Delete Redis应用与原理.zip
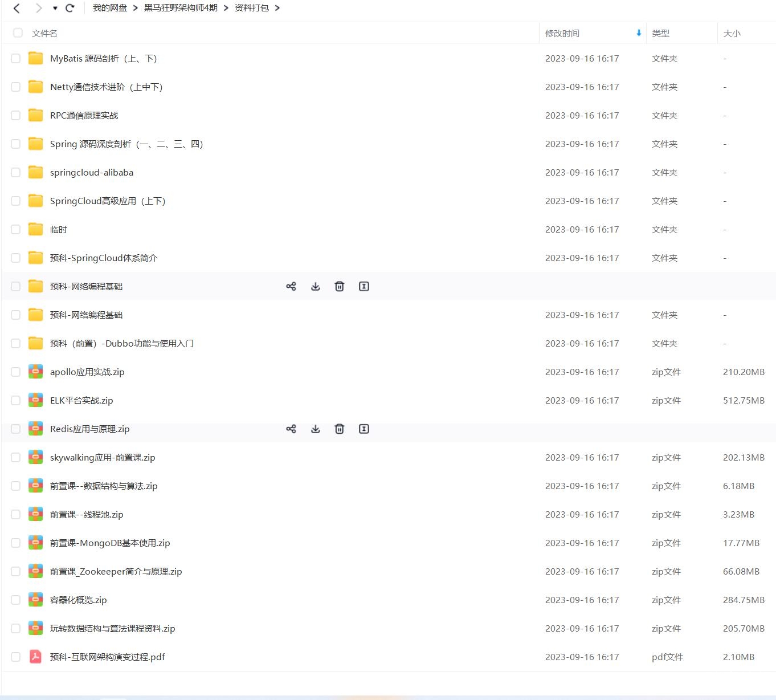776x700 pixels. pos(340,429)
